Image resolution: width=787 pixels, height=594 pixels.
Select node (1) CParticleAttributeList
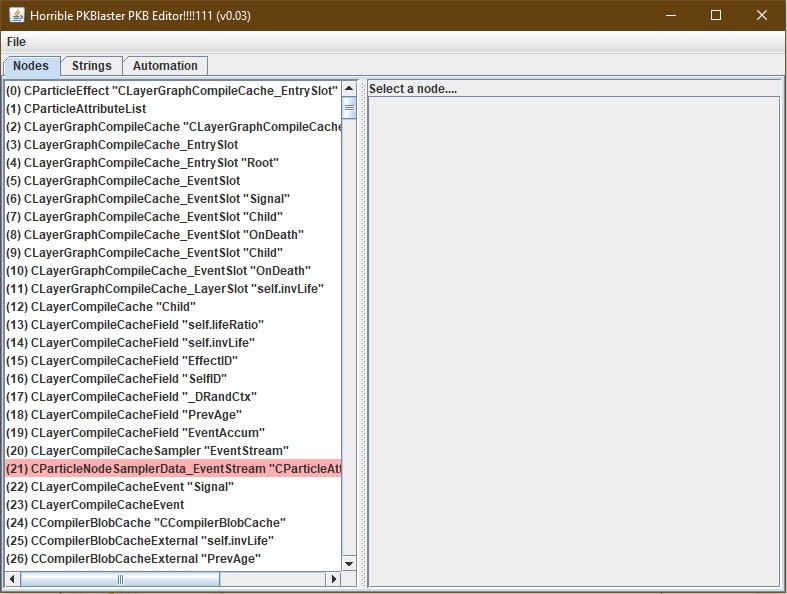pos(173,108)
